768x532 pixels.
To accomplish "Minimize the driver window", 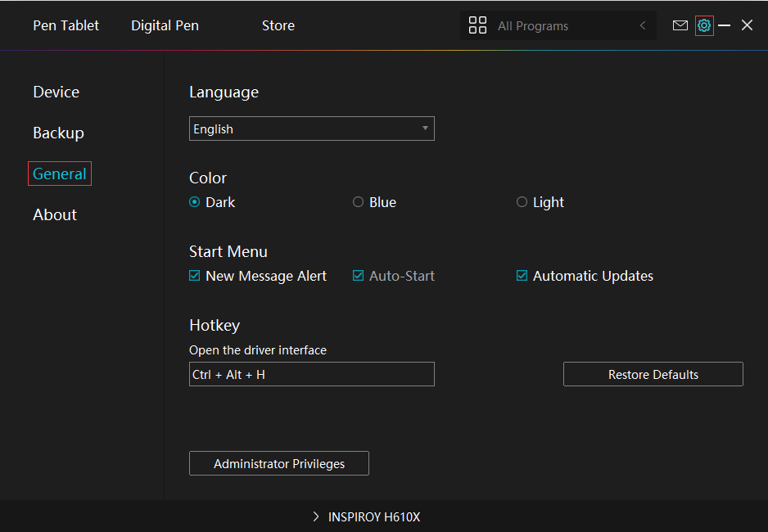I will (x=725, y=25).
